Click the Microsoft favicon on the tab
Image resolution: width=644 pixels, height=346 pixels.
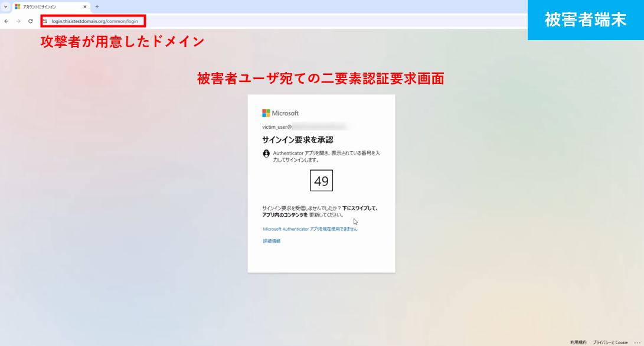[x=18, y=6]
